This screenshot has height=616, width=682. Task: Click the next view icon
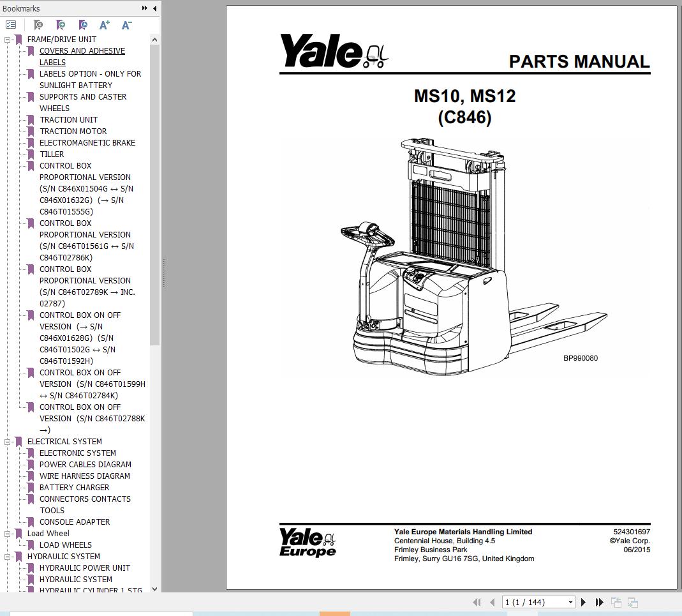coord(632,602)
